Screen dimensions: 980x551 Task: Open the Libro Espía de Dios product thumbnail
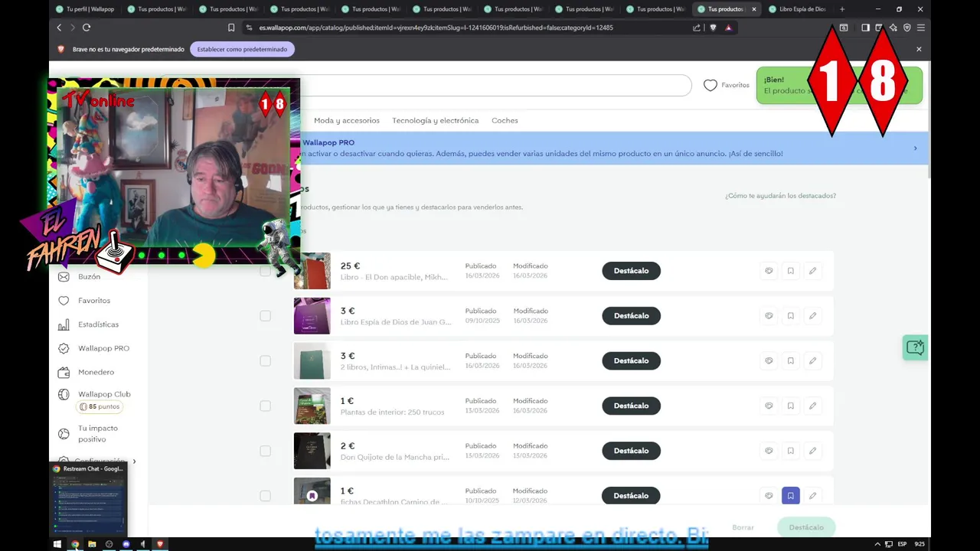point(312,316)
